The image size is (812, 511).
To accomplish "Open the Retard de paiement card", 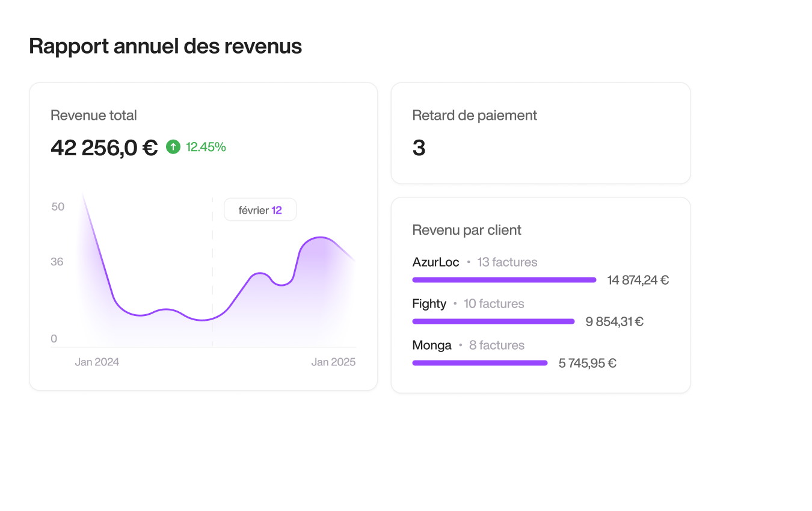I will pyautogui.click(x=540, y=133).
